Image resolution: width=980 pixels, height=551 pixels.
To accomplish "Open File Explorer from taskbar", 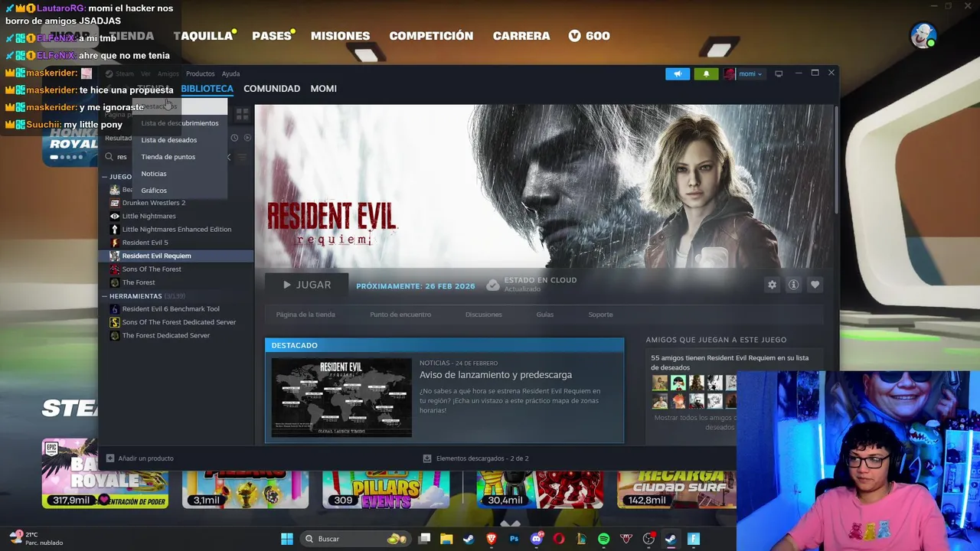I will (446, 539).
